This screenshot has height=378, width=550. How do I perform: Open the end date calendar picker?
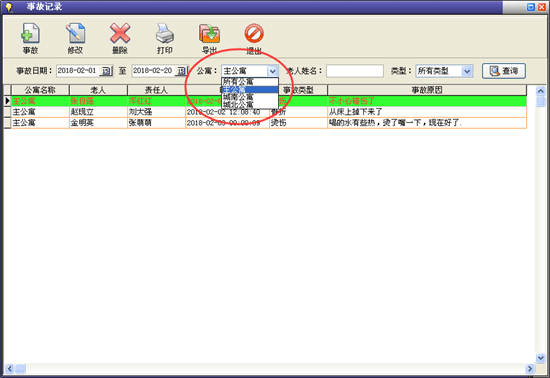181,71
